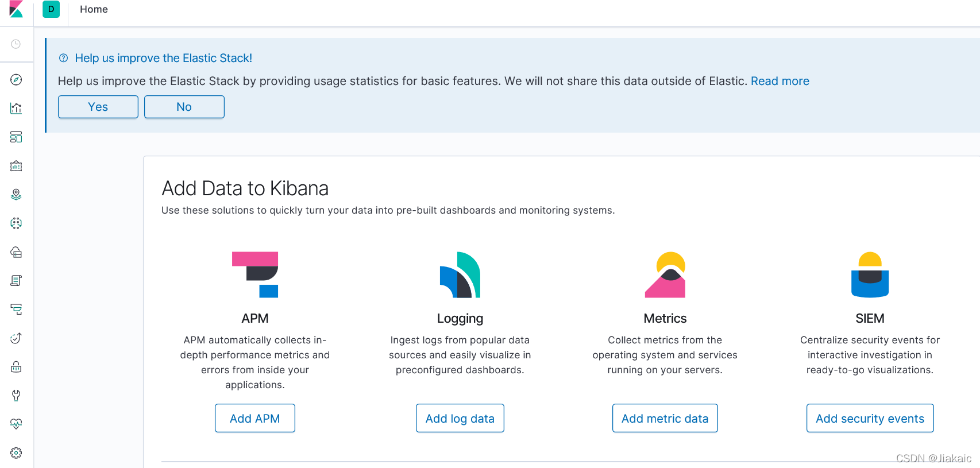Open Machine Learning from the sidebar

16,223
